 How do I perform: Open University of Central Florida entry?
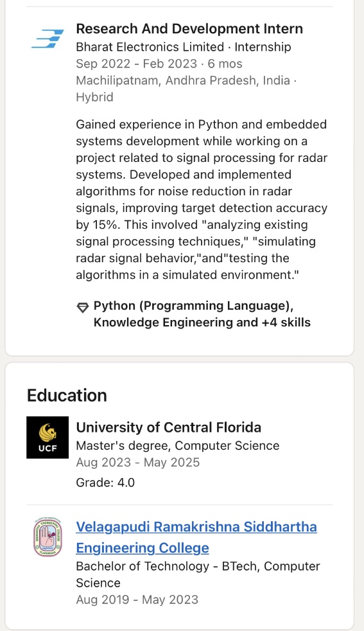coord(169,427)
